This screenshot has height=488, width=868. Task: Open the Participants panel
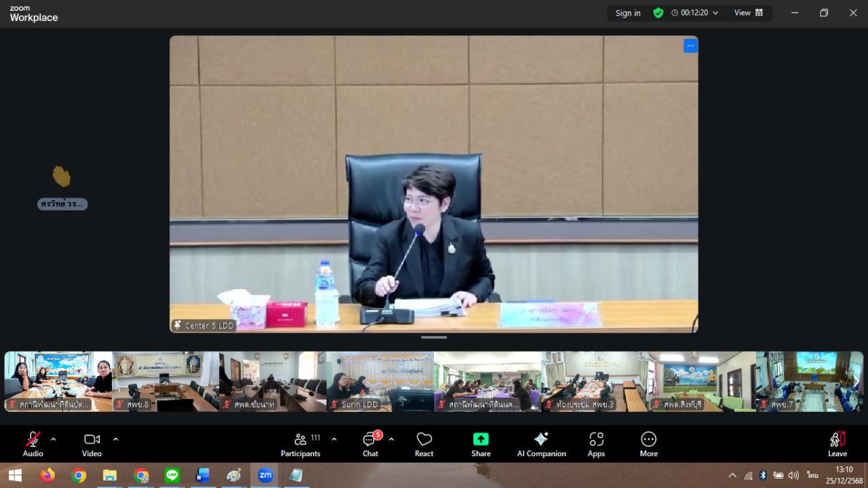(300, 445)
